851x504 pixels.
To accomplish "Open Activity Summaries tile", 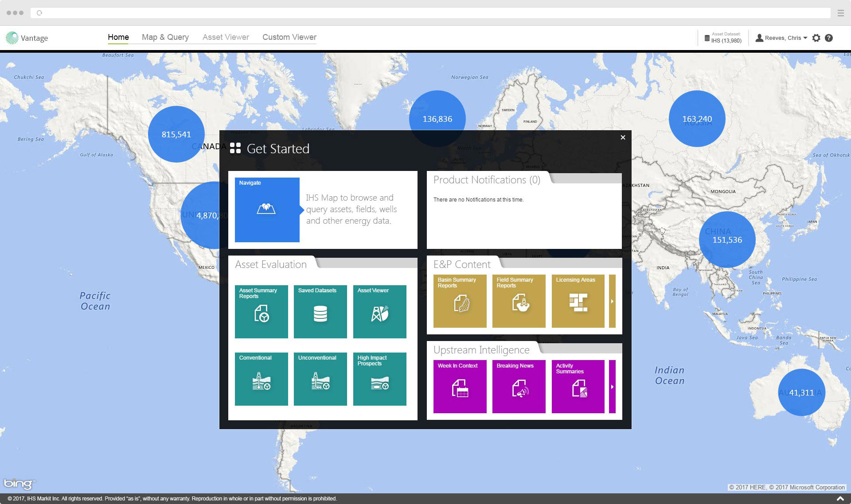I will (x=578, y=387).
